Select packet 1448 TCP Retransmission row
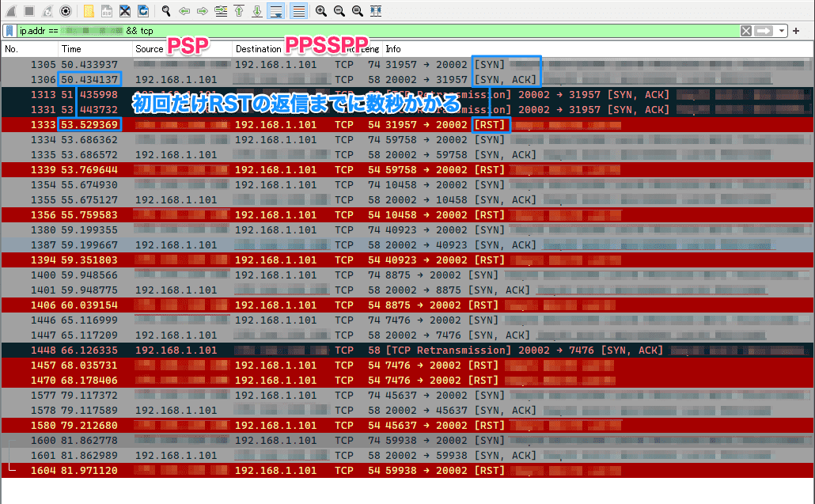This screenshot has width=815, height=504. [407, 351]
